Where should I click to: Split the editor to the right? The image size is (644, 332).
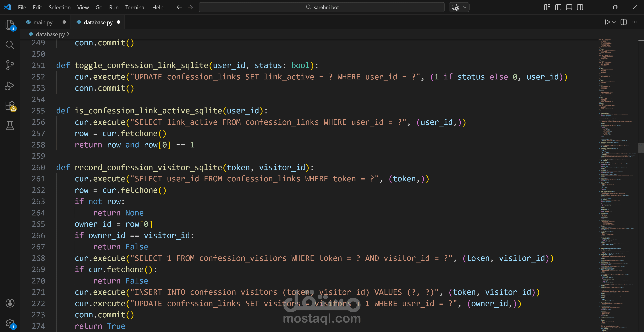tap(624, 22)
